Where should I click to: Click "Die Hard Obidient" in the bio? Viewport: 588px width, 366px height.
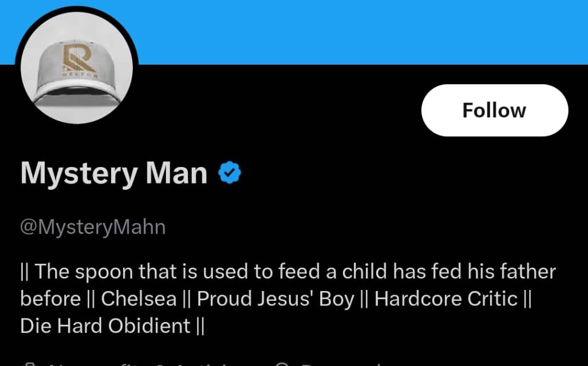pyautogui.click(x=105, y=326)
